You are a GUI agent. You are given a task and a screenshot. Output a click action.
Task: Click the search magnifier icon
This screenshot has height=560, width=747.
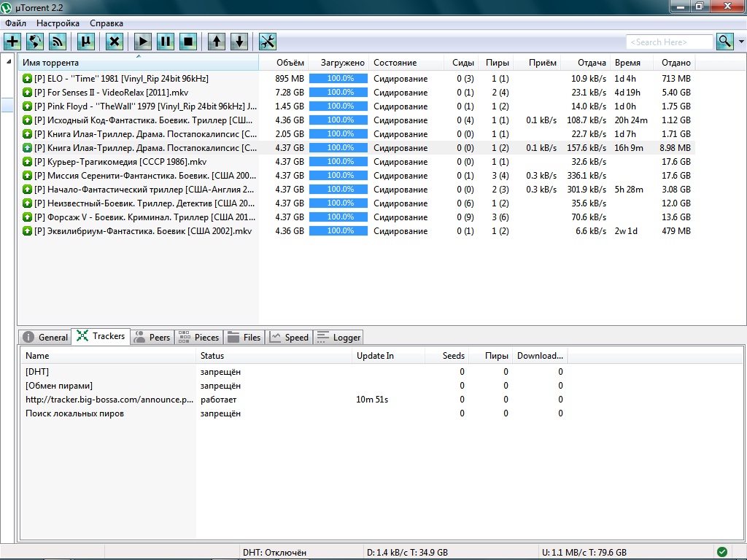pos(724,42)
